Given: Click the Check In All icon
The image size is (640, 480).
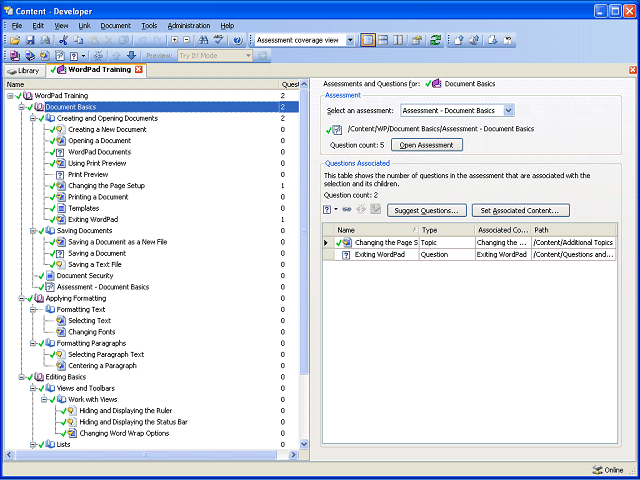Looking at the screenshot, I should point(474,40).
